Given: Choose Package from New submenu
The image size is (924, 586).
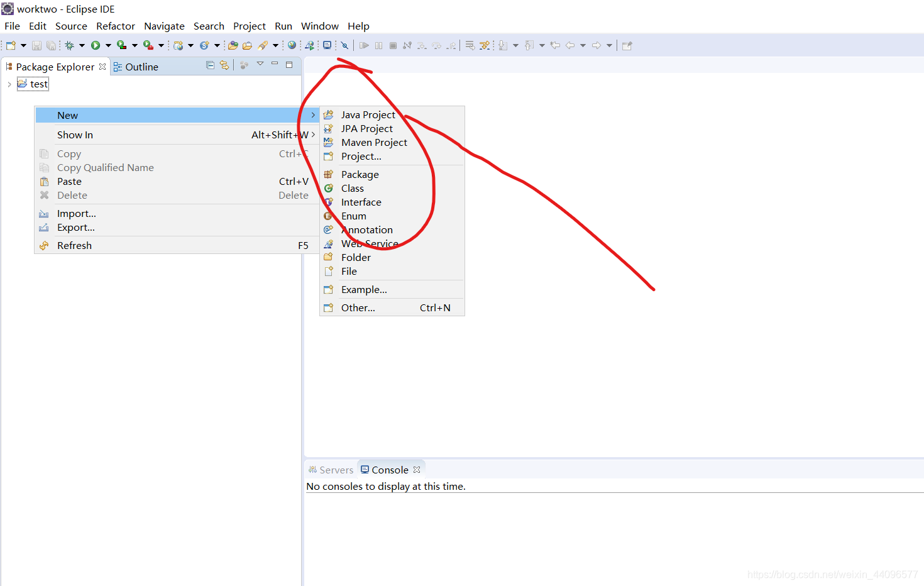Looking at the screenshot, I should [x=392, y=174].
